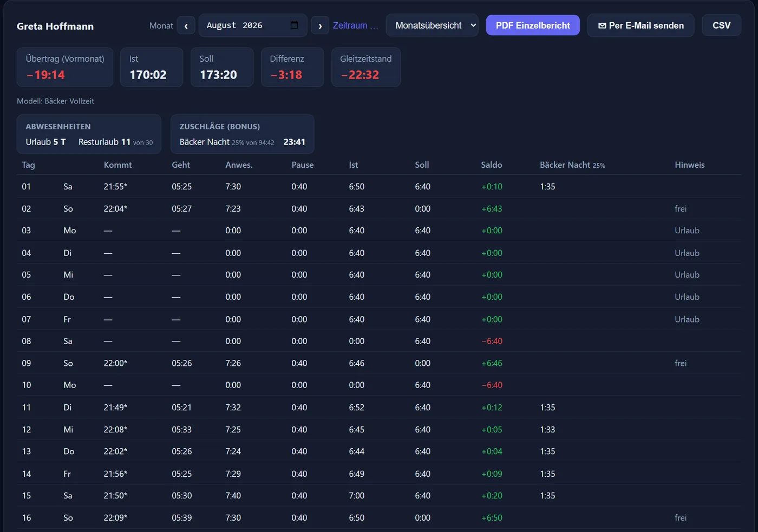
Task: Click the 05:39 leave time on day 16
Action: pyautogui.click(x=182, y=518)
